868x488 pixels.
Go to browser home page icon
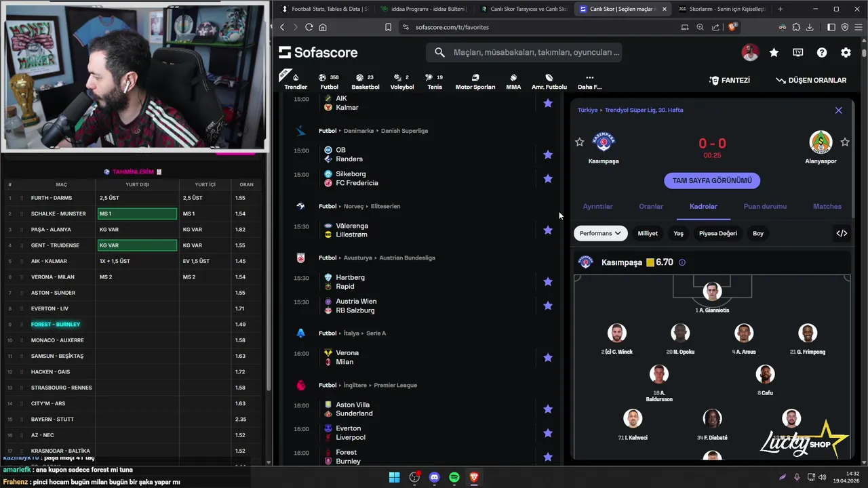323,27
